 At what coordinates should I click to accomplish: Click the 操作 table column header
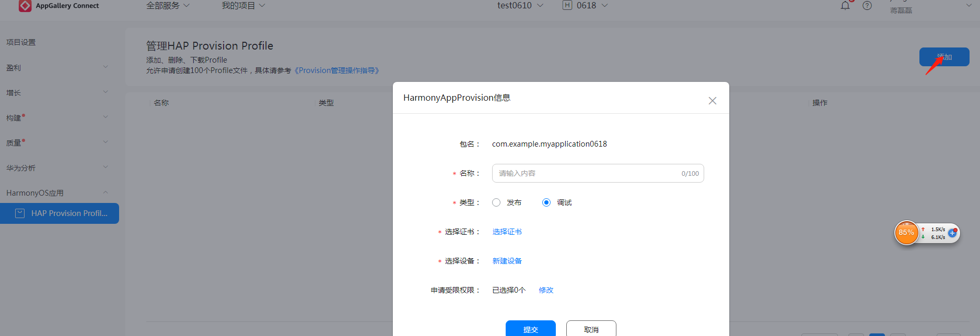820,103
